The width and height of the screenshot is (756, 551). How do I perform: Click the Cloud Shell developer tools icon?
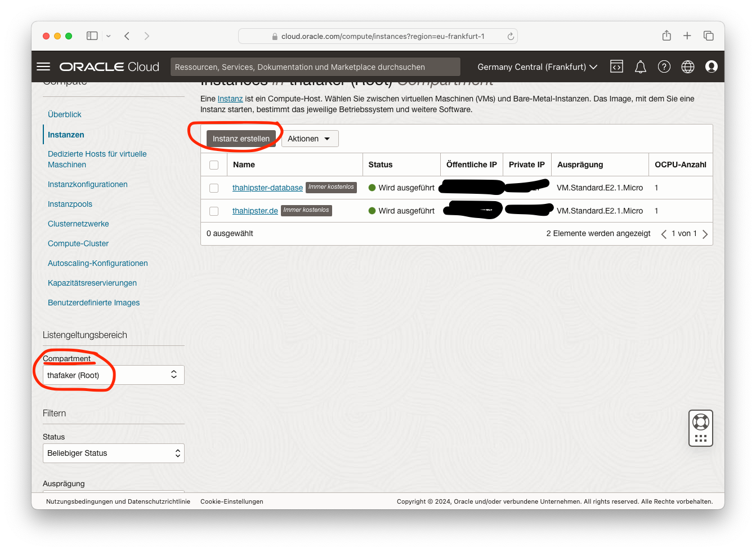(x=616, y=66)
